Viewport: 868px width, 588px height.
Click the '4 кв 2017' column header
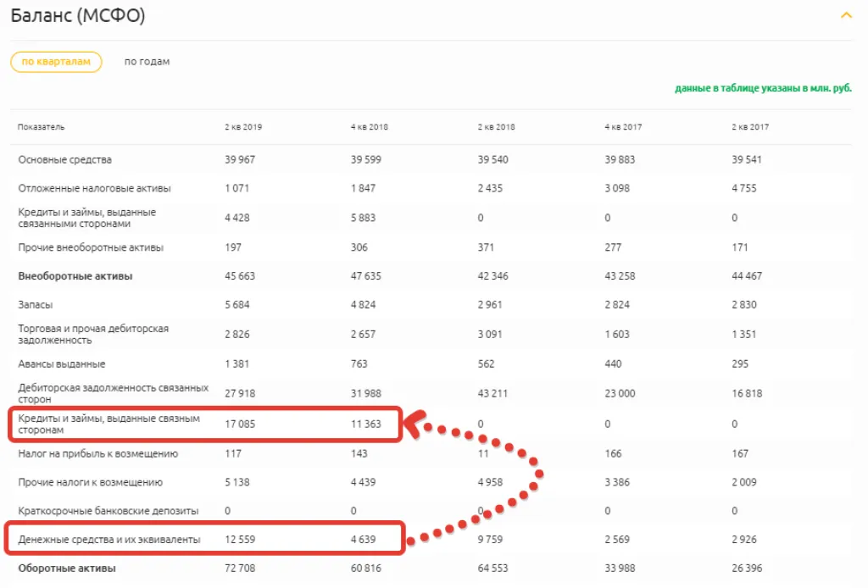[x=623, y=127]
